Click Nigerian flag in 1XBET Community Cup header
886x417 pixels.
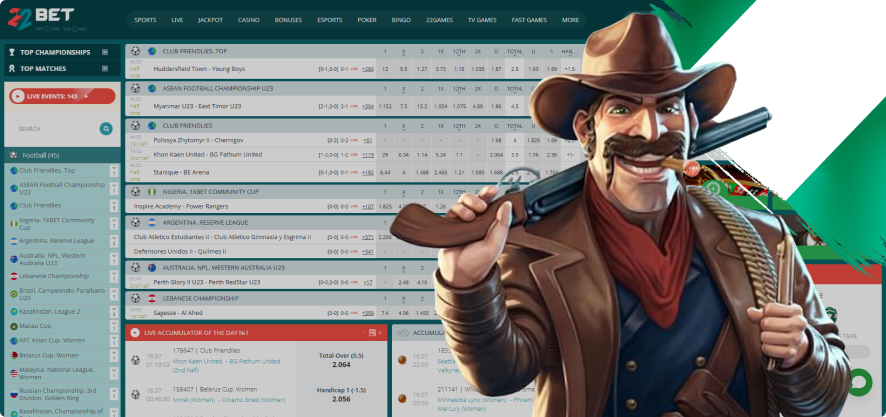tap(152, 192)
